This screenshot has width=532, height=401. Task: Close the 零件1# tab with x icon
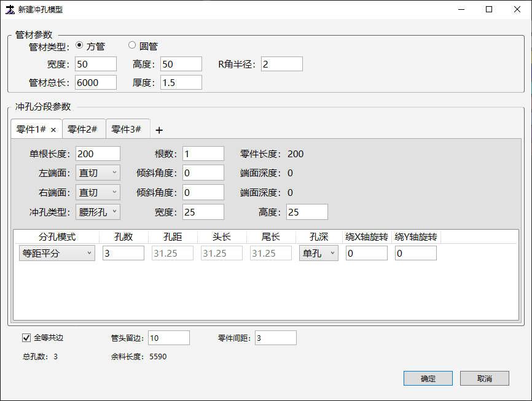coord(53,130)
